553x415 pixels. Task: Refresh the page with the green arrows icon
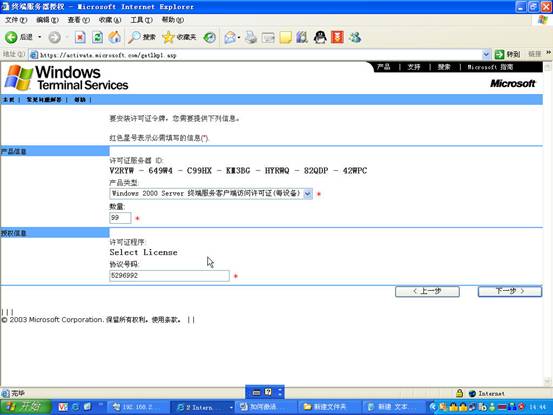[97, 37]
